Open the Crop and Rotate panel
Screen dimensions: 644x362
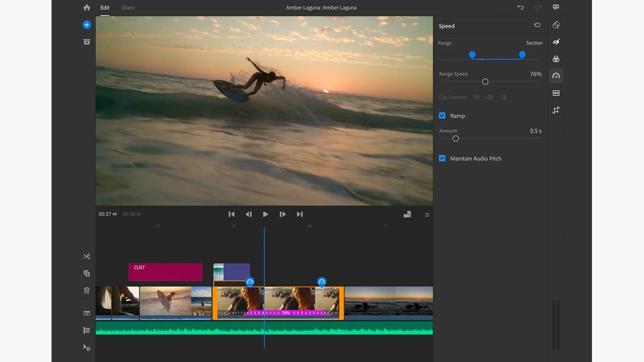[x=556, y=110]
